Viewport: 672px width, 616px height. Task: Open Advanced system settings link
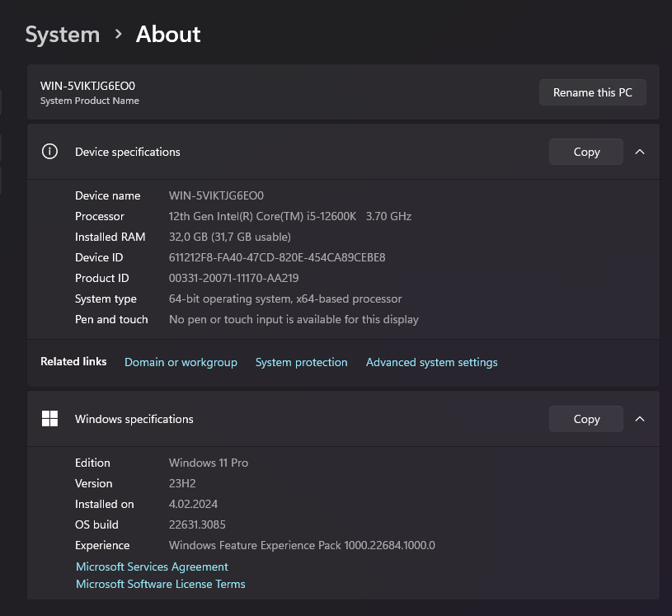pyautogui.click(x=431, y=362)
